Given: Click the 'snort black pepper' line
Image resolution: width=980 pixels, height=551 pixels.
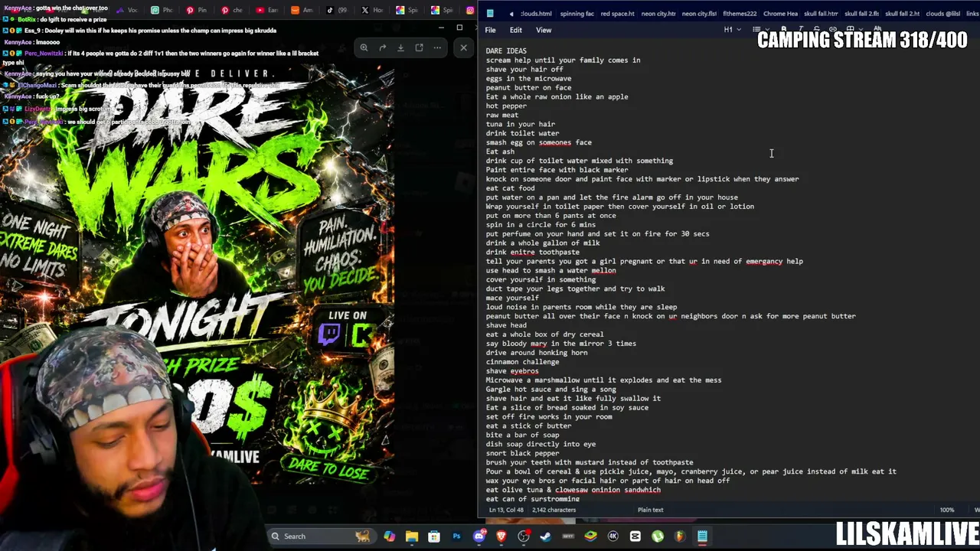Looking at the screenshot, I should pos(522,453).
